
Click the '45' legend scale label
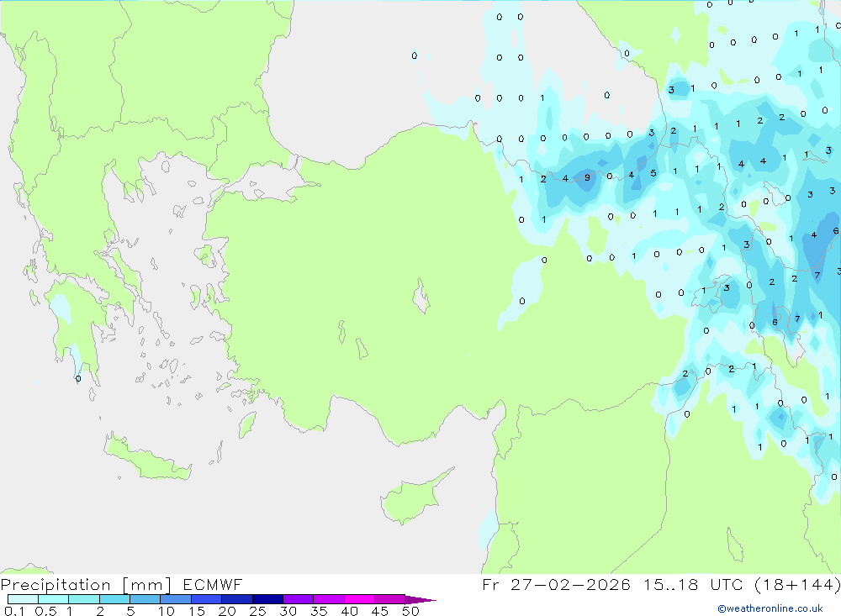(x=380, y=611)
